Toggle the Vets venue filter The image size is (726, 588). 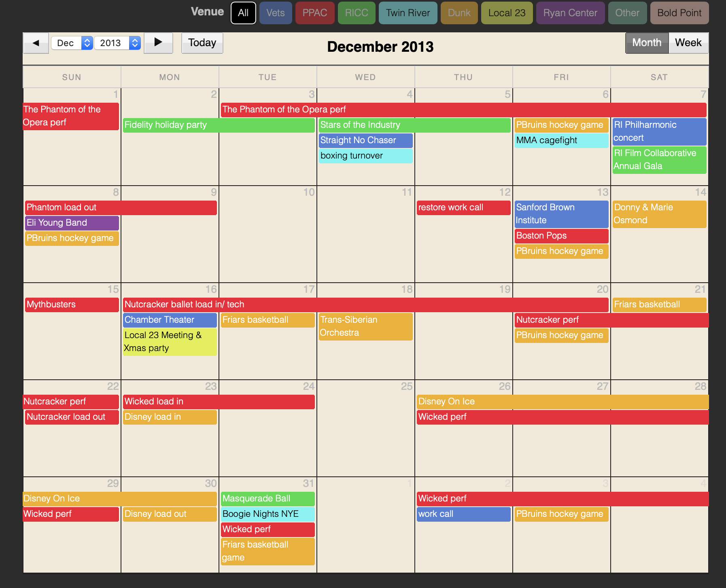tap(276, 13)
